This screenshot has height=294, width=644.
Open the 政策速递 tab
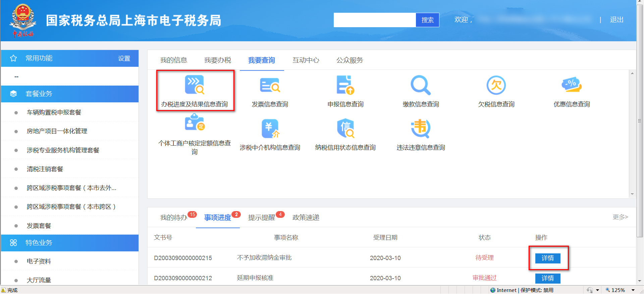point(306,217)
